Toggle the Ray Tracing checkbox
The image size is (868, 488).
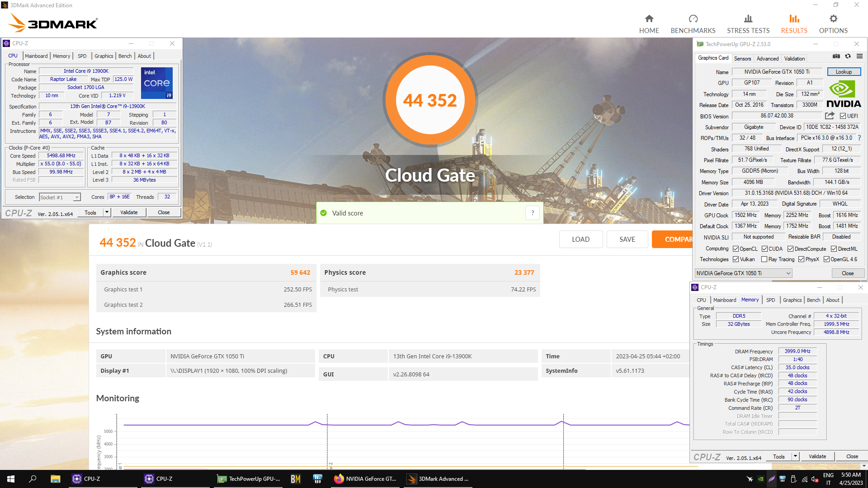pos(764,259)
